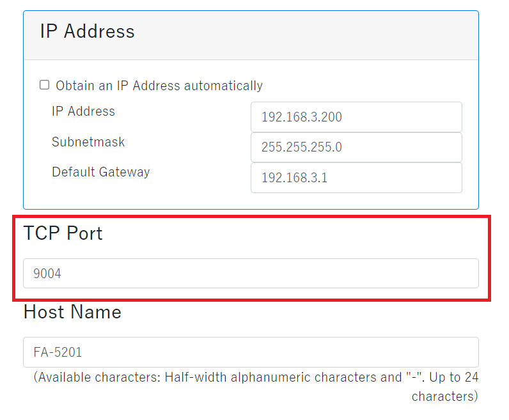Click the blank space right of the TCP Port heading

coord(288,233)
